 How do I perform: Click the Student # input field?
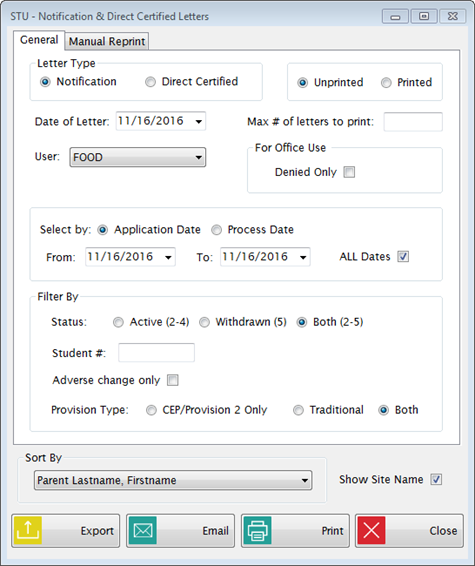pos(156,353)
